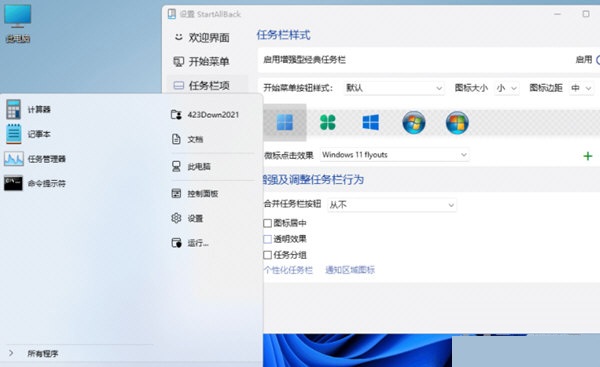Screen dimensions: 600x367
Task: Open 文档 in the start menu
Action: tap(187, 139)
